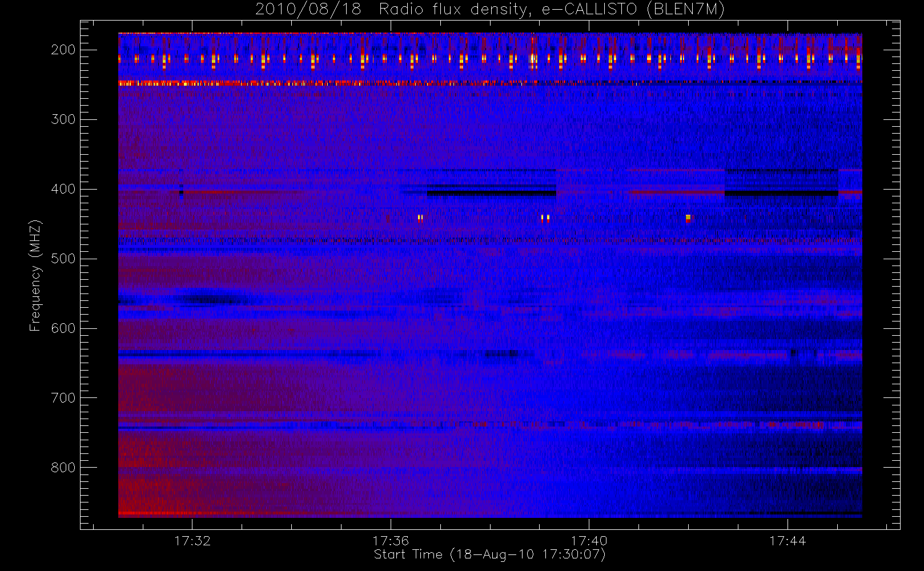Click the 300 frequency tick label

[63, 119]
